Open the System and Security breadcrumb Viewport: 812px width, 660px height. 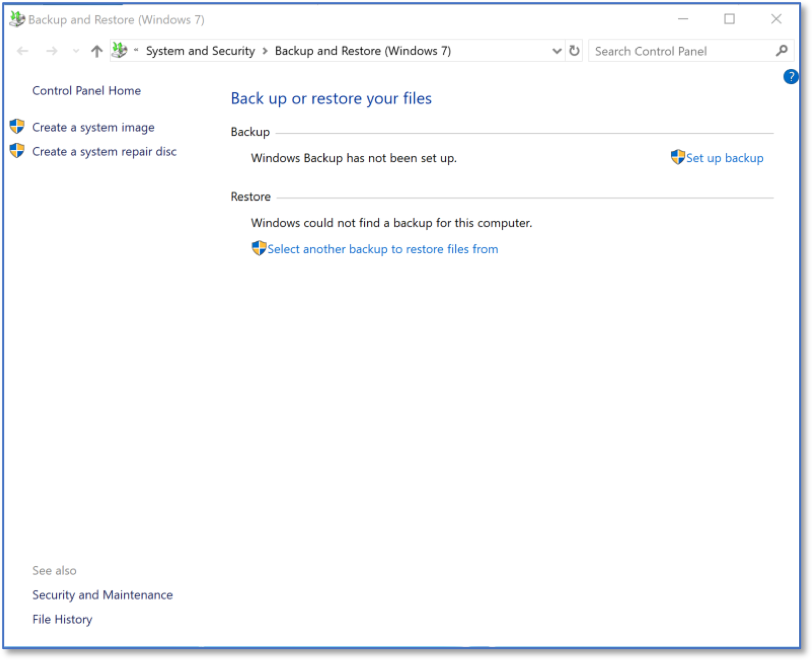click(200, 51)
